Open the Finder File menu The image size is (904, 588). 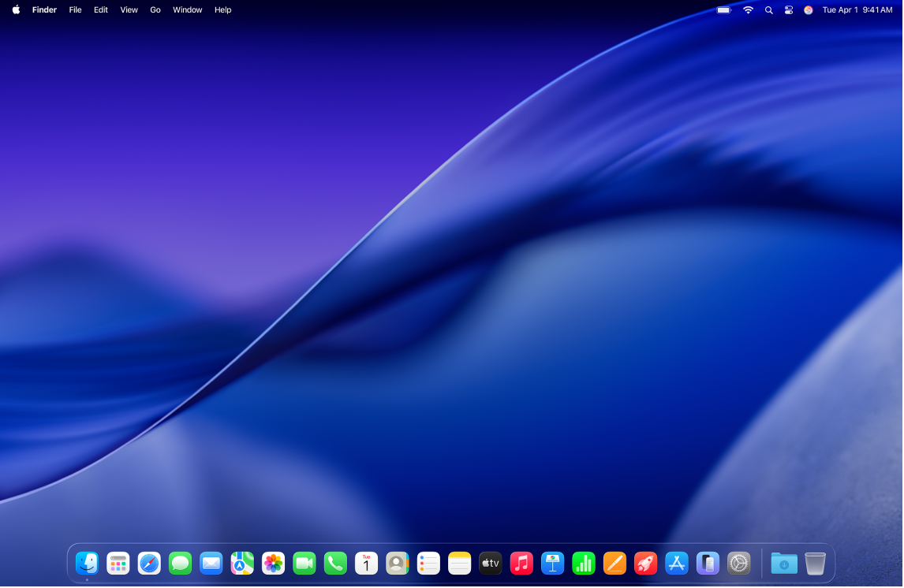click(75, 9)
